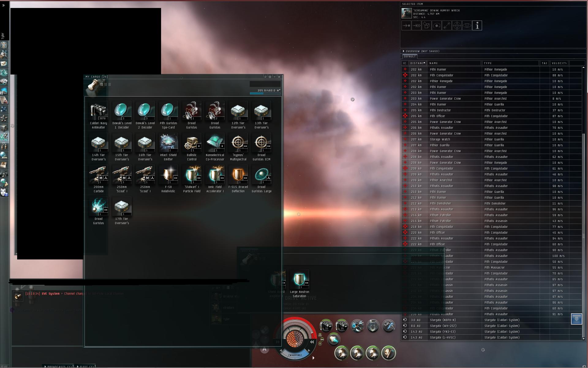Click the Open Cargo cube icon in Selected Item
588x368 pixels.
pos(426,26)
